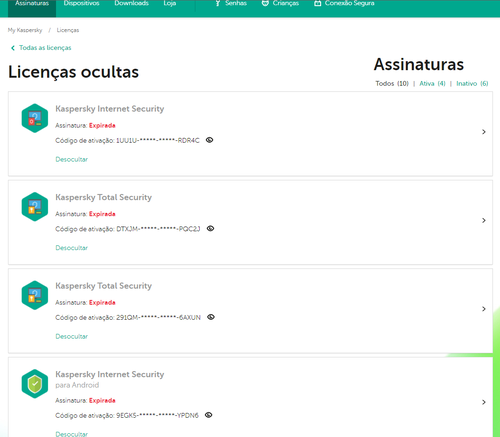
Task: Filter subscriptions by Inativo (6)
Action: [x=472, y=83]
